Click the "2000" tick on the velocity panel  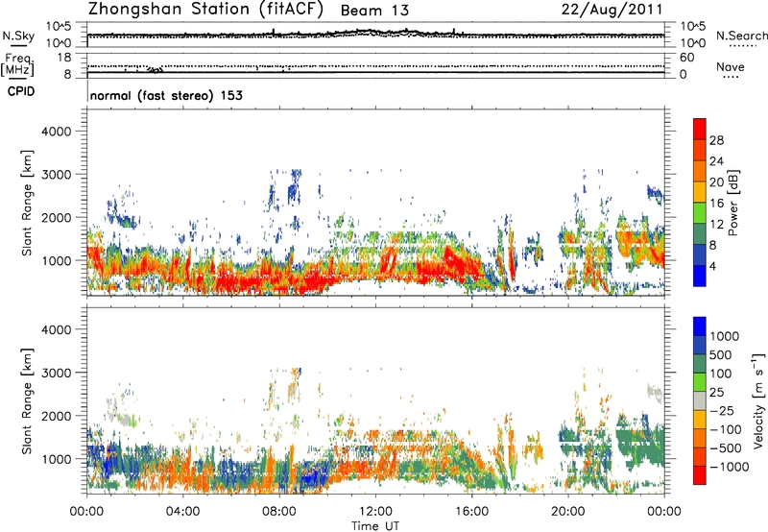tap(56, 416)
